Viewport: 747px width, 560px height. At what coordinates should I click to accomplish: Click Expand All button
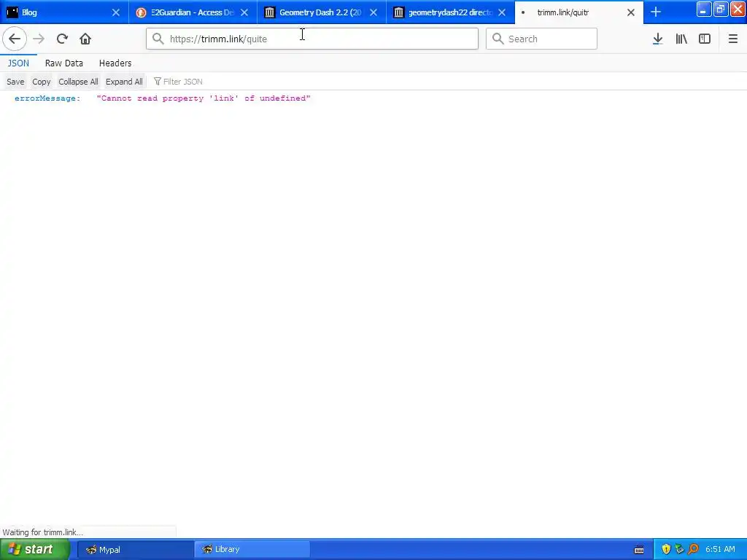pyautogui.click(x=124, y=82)
